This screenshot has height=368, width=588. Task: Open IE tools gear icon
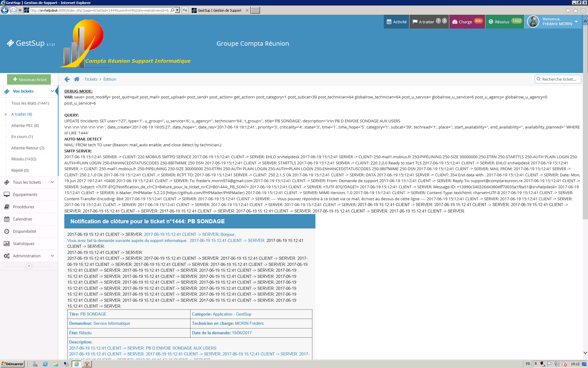pyautogui.click(x=583, y=11)
